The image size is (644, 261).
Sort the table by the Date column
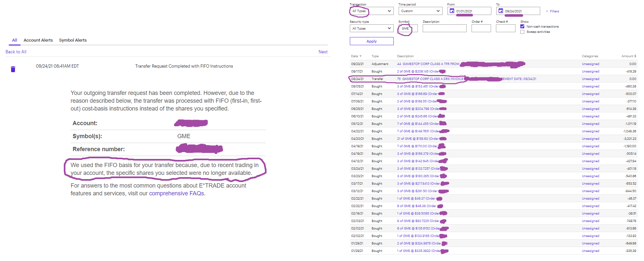pyautogui.click(x=356, y=56)
